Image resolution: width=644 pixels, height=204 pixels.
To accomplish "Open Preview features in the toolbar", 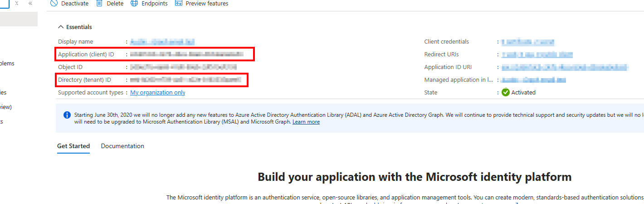I will coord(179,4).
